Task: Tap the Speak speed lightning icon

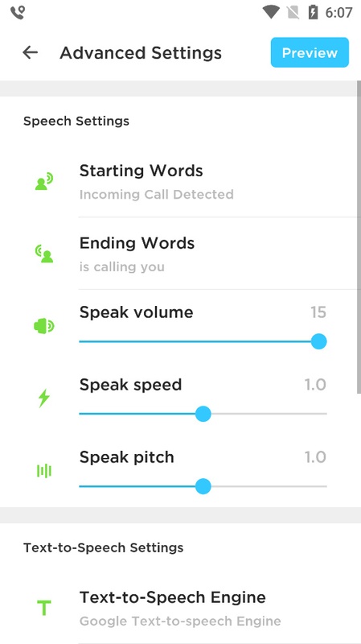Action: coord(44,398)
